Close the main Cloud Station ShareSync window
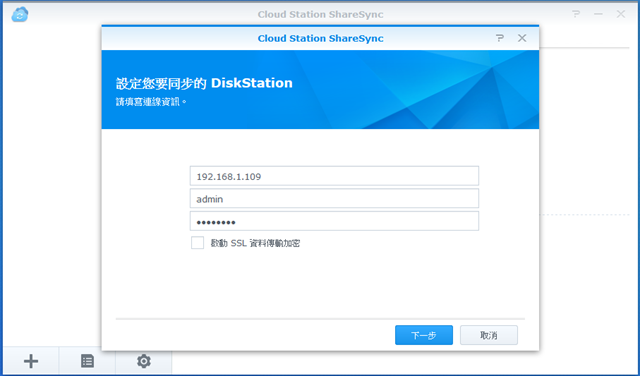Viewport: 640px width, 376px height. (x=621, y=14)
